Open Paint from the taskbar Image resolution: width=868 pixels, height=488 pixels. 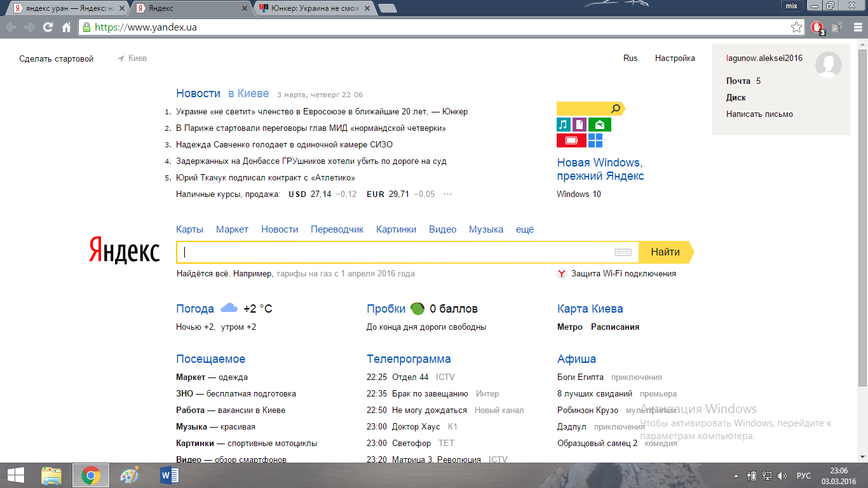(x=129, y=475)
